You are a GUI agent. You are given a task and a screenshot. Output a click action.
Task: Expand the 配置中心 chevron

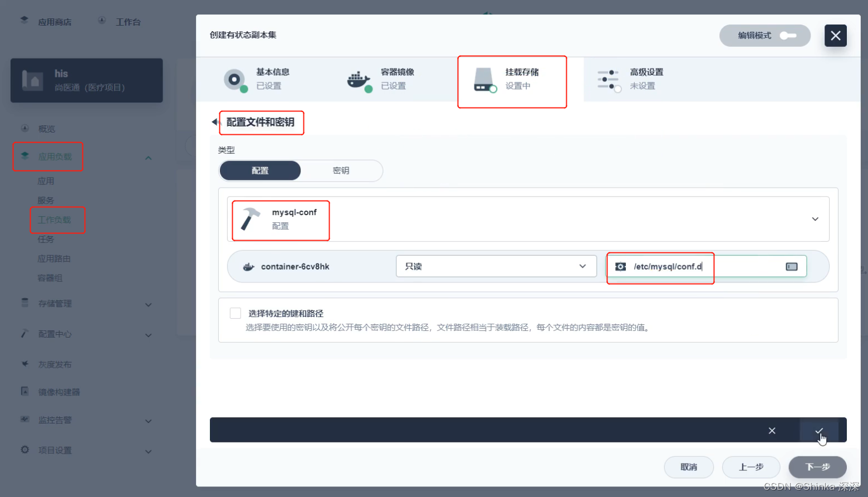[149, 335]
